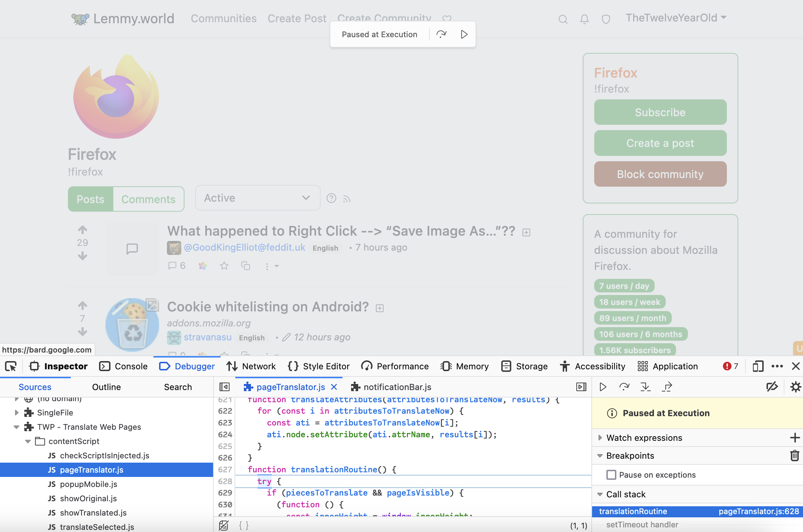
Task: Open showOriginal.js in the source tree
Action: tap(88, 499)
